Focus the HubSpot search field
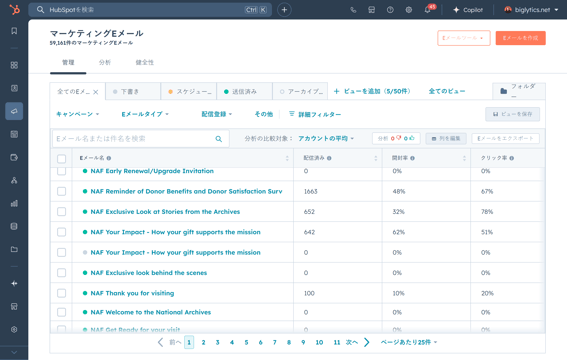 tap(150, 10)
